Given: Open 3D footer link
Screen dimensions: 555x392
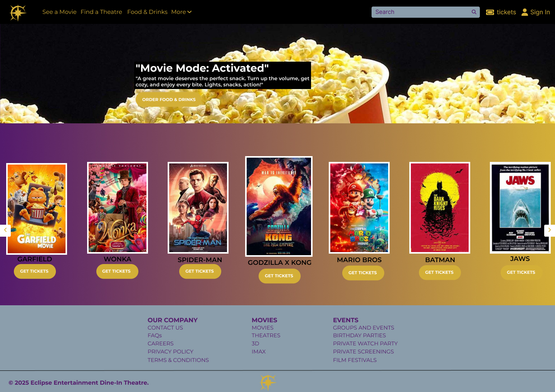Looking at the screenshot, I should (x=256, y=343).
